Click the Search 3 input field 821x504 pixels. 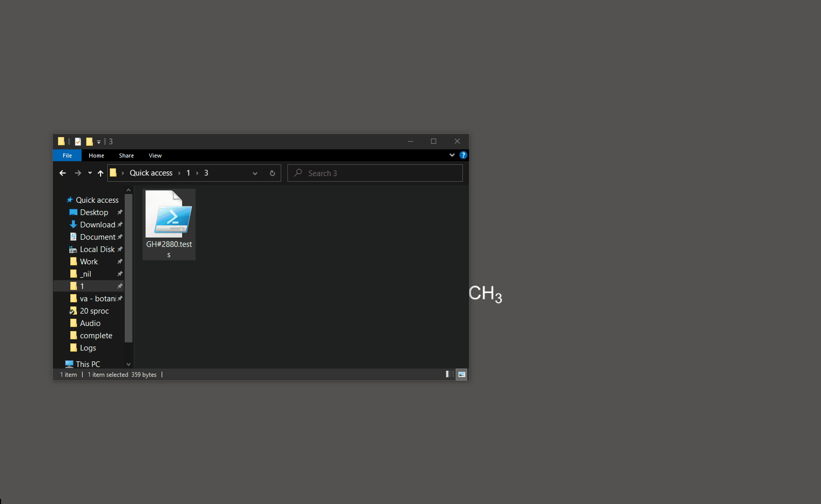(x=375, y=173)
